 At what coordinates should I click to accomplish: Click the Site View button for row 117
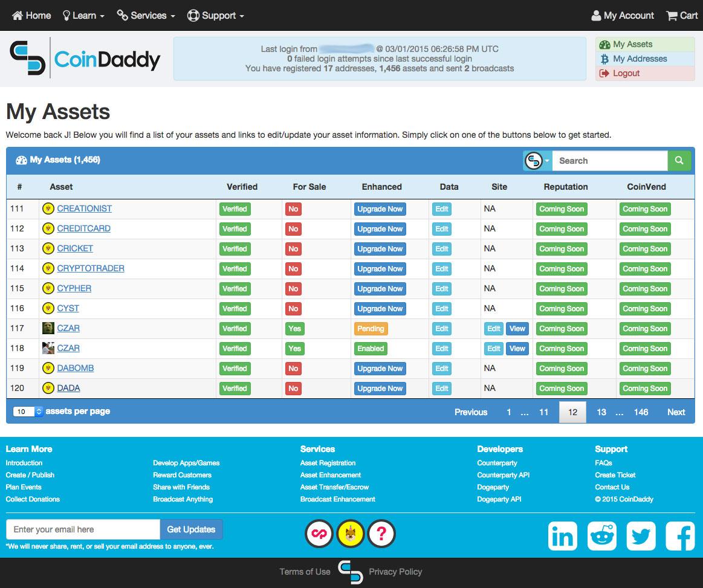(517, 329)
